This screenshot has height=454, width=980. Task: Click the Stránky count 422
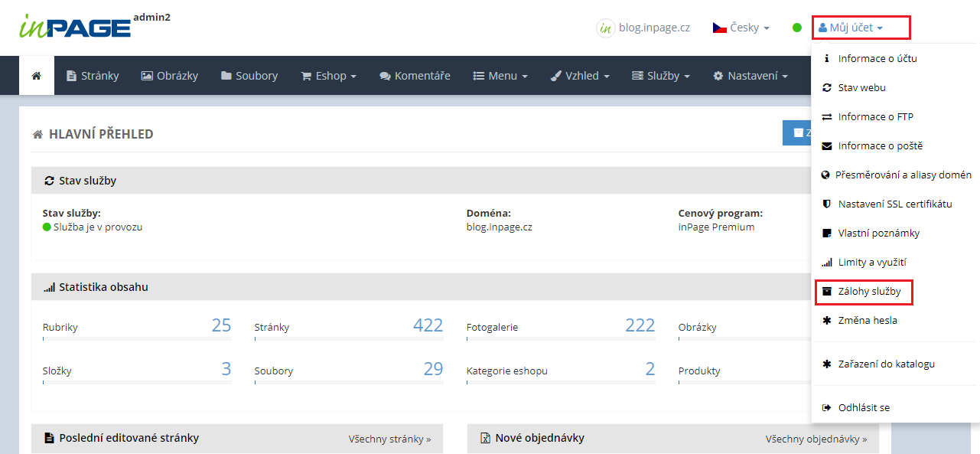coord(428,325)
